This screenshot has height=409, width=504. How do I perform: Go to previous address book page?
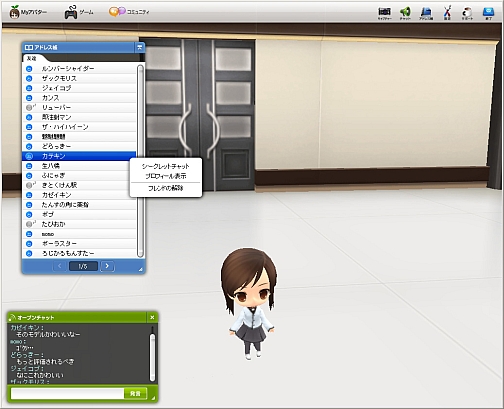coord(60,266)
